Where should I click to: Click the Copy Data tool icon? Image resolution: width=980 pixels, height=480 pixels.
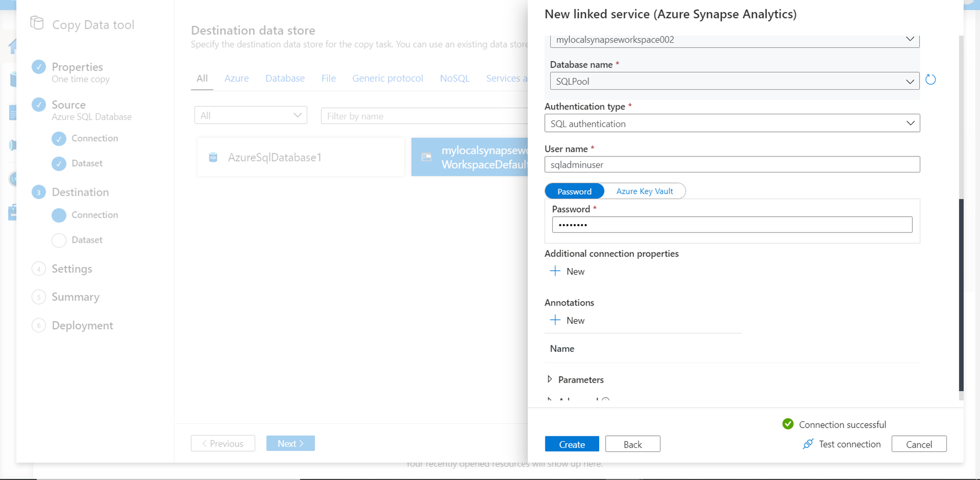[37, 23]
